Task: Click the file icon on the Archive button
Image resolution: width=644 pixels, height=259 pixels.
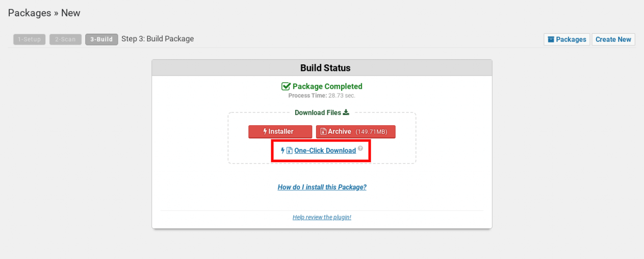Action: [x=323, y=132]
